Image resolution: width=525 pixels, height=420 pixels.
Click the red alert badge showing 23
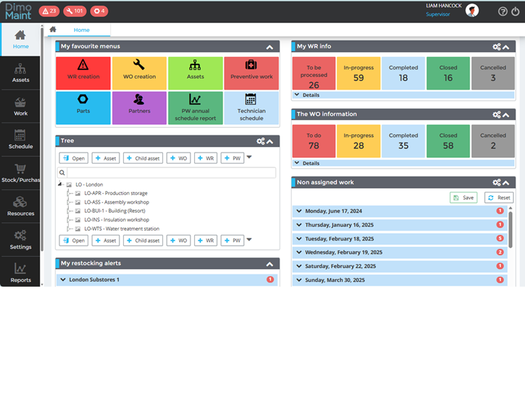click(49, 11)
